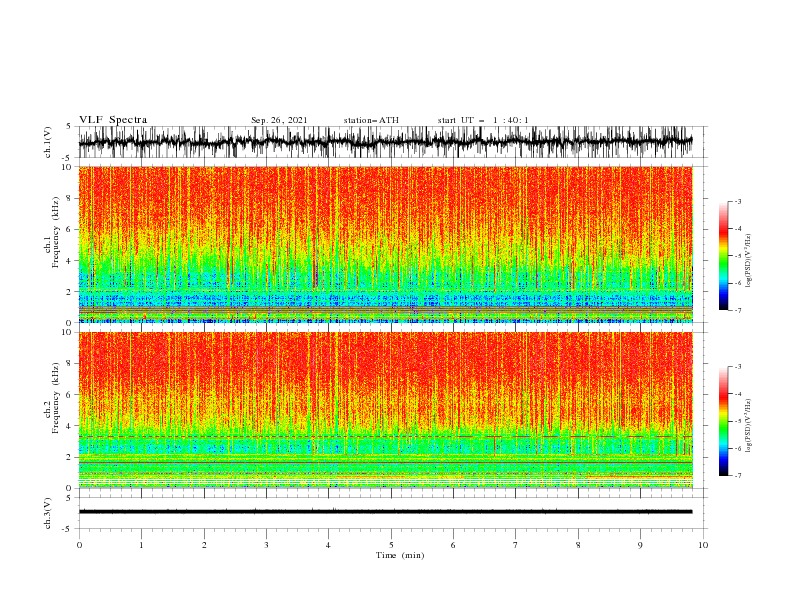Screen dimensions: 792x612
Task: Click the 'ch.3(V)' waveform axis label
Action: pyautogui.click(x=48, y=513)
